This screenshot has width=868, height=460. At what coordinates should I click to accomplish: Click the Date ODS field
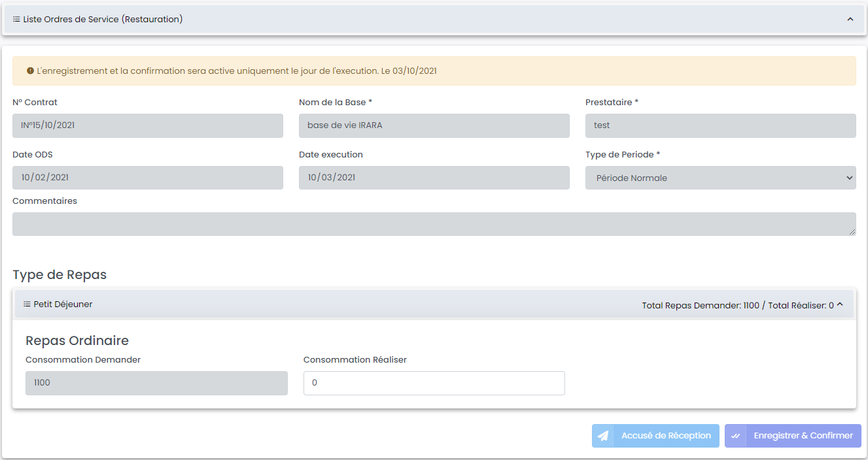[148, 178]
